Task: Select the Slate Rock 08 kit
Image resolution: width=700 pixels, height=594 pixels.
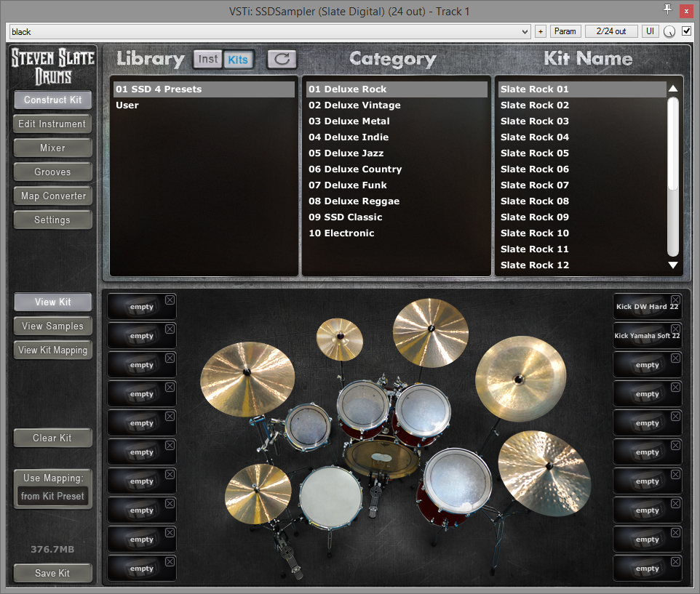Action: [x=582, y=201]
